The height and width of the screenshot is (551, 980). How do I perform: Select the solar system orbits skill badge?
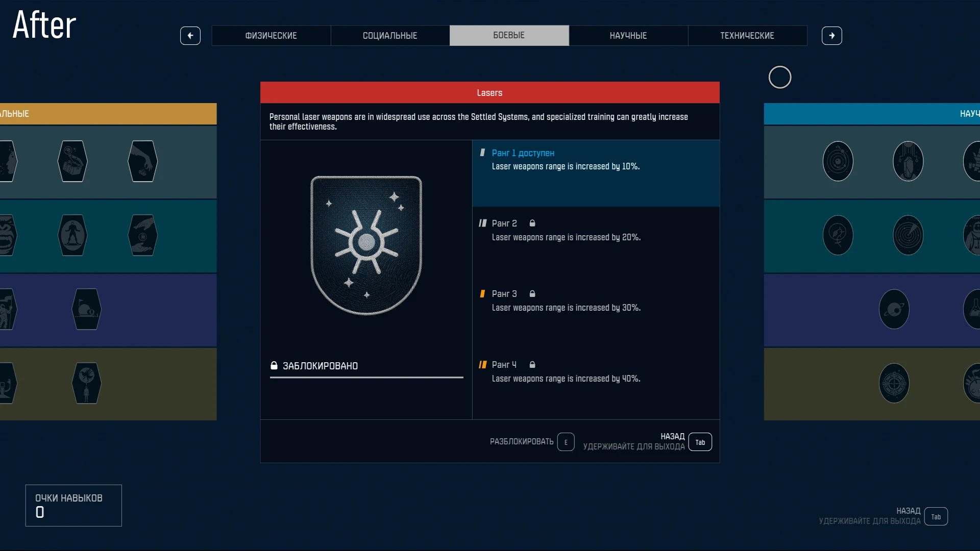point(838,161)
